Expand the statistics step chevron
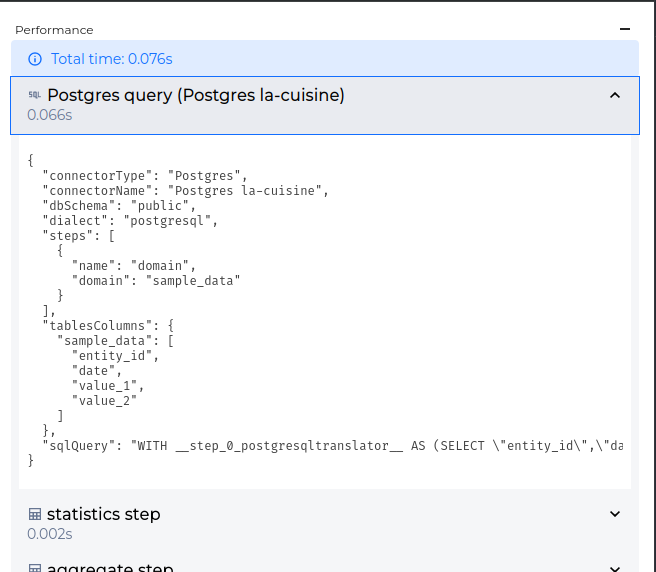Image resolution: width=656 pixels, height=572 pixels. [x=615, y=514]
